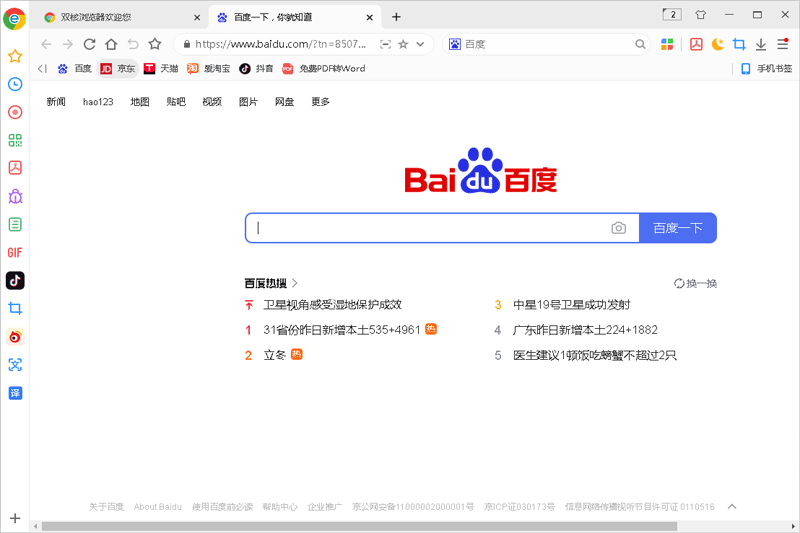Open the 贴吧 navigation item
800x533 pixels.
pos(176,102)
